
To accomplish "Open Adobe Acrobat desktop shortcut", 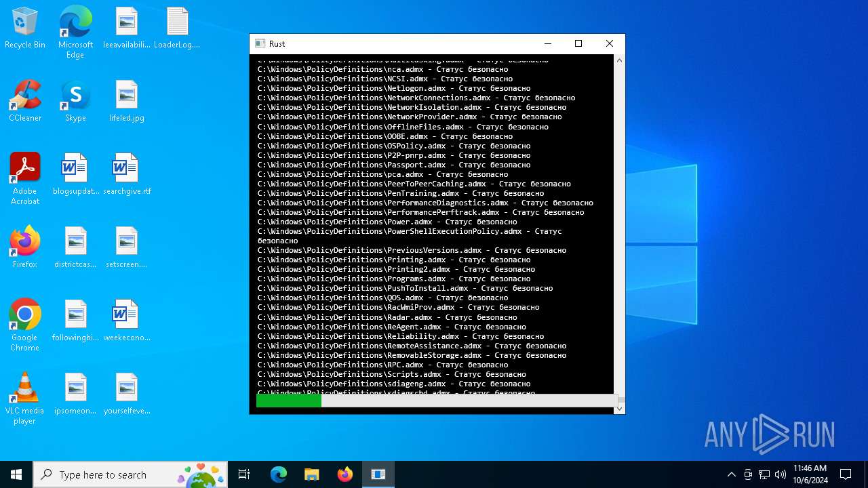I will click(25, 179).
